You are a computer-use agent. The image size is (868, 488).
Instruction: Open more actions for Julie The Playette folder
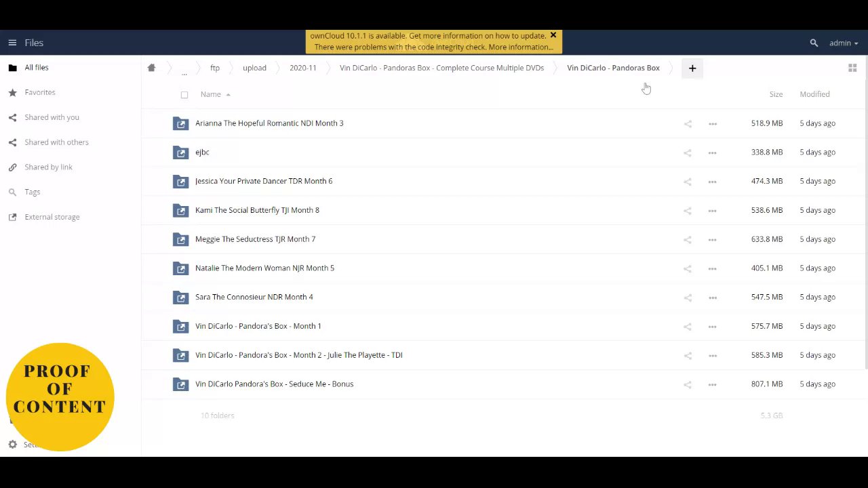point(713,355)
